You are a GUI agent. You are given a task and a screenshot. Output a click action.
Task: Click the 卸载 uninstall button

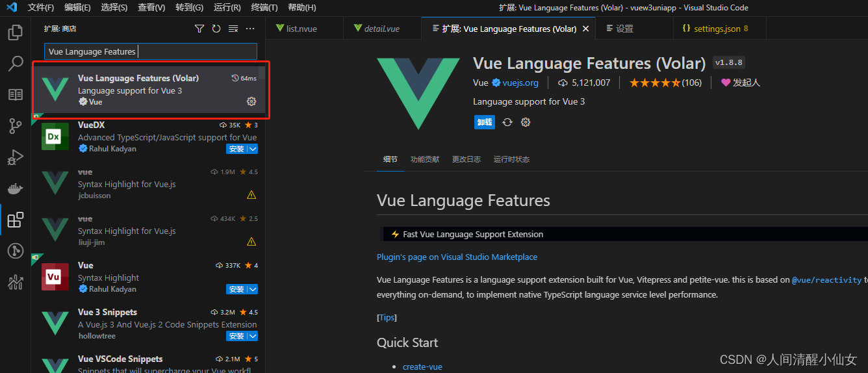coord(484,122)
